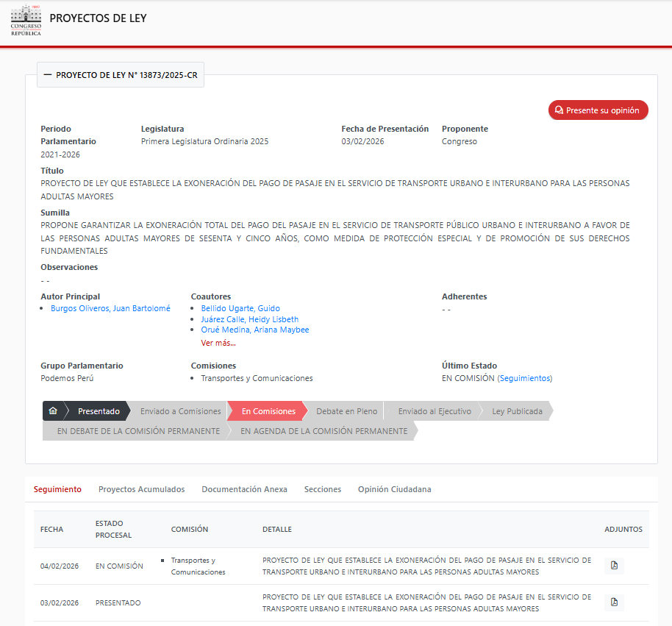Expand coauthors list with Ver más
The image size is (672, 626).
point(218,343)
